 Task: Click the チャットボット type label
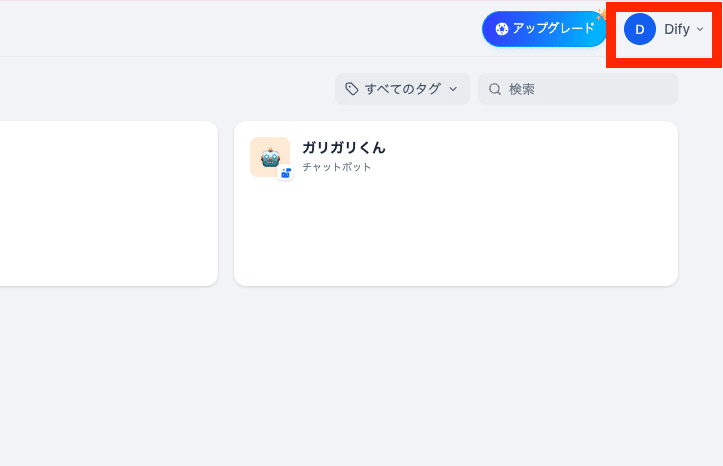click(337, 167)
